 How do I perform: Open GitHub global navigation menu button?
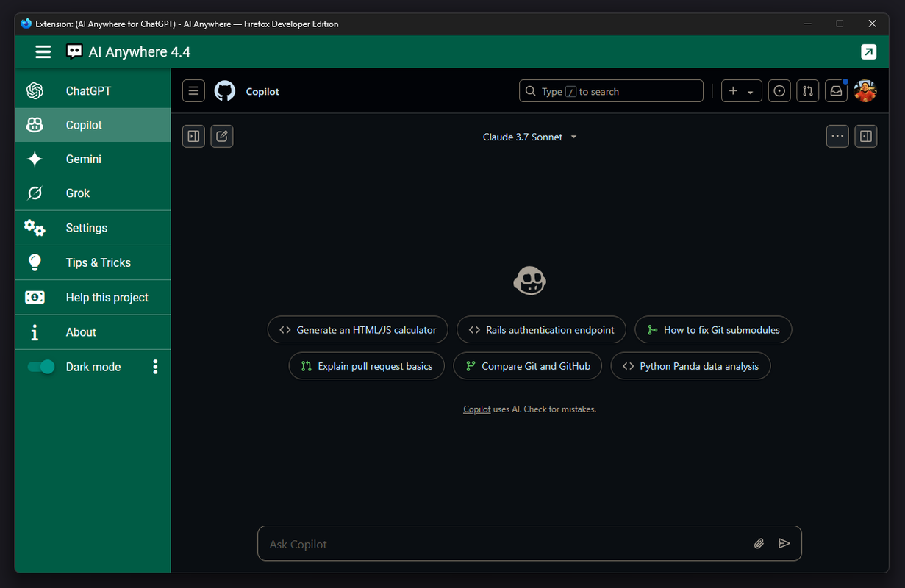193,91
